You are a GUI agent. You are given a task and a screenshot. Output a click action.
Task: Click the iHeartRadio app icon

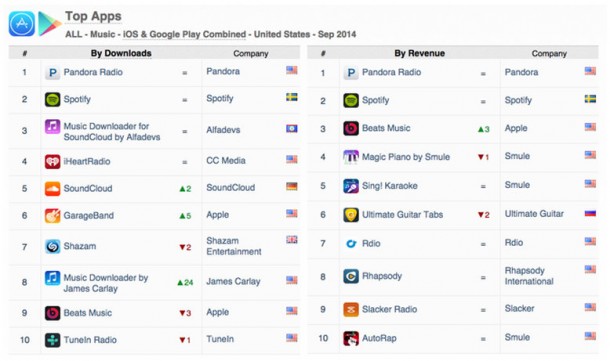click(53, 161)
